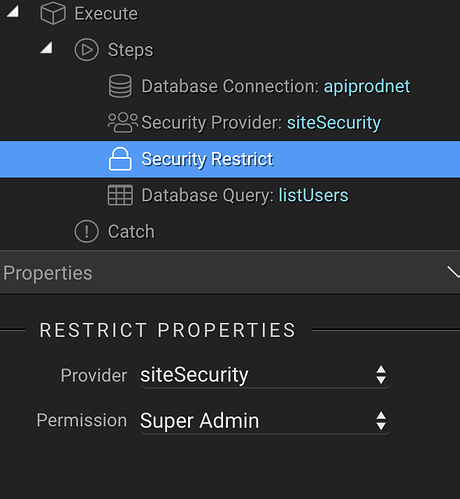Image resolution: width=460 pixels, height=499 pixels.
Task: Click the Execute cube icon
Action: (x=53, y=13)
